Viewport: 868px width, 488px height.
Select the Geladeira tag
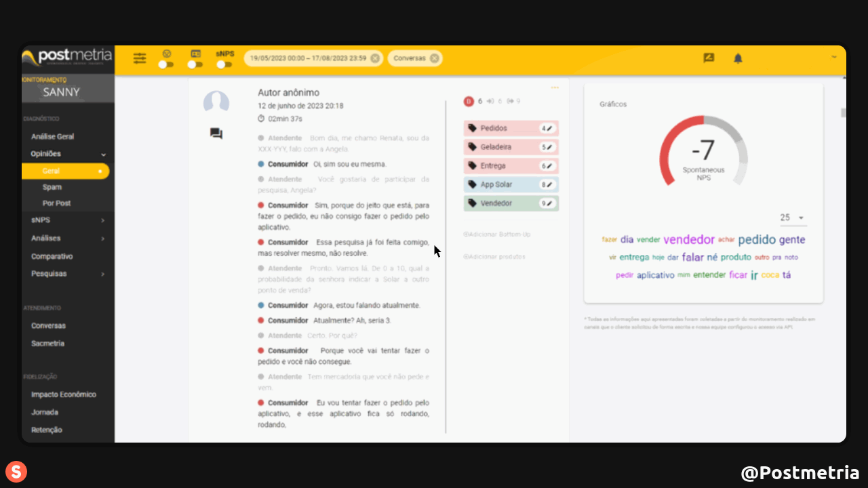pos(511,147)
